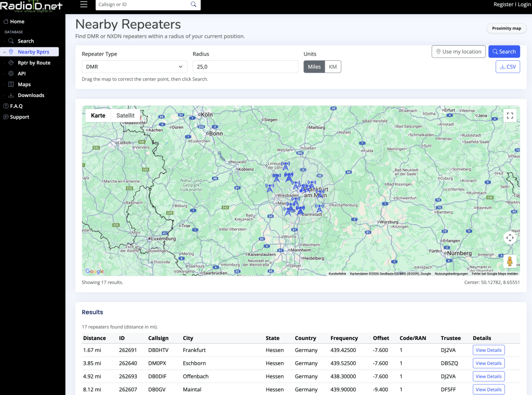Viewport: 532px width, 395px height.
Task: Select Miles as the distance unit
Action: click(314, 67)
